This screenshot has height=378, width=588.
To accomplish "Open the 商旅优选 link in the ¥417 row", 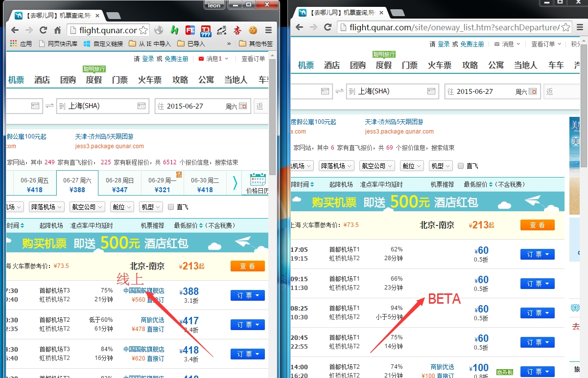I will 152,320.
